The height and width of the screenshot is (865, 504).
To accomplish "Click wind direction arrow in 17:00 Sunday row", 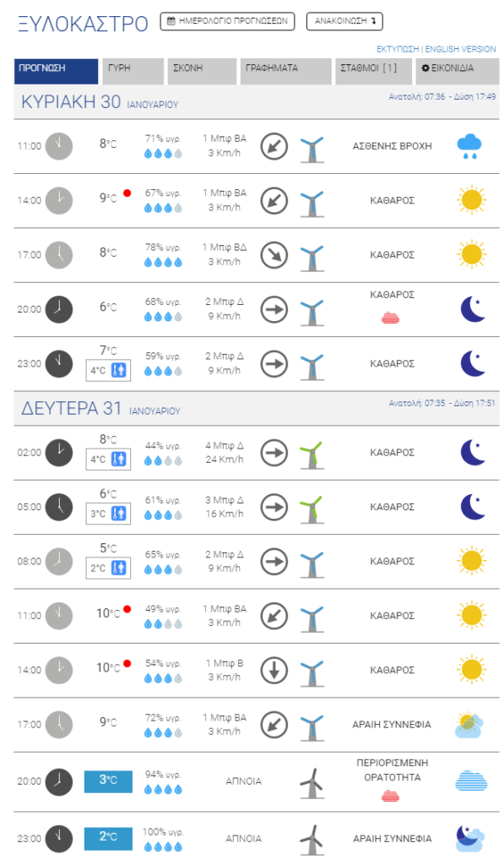I will pyautogui.click(x=274, y=254).
